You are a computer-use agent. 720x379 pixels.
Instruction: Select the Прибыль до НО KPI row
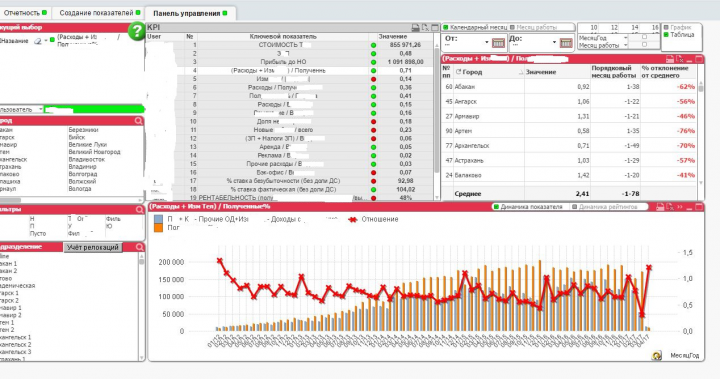[289, 62]
